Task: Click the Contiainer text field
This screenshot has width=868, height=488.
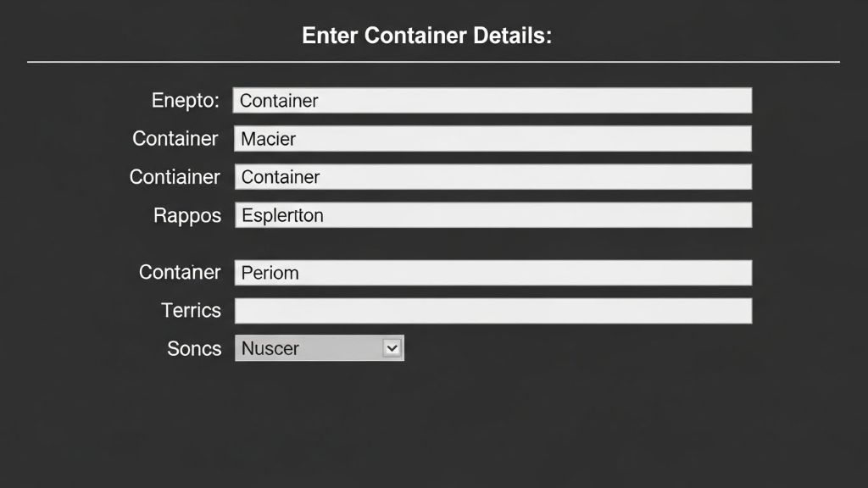Action: click(x=492, y=177)
